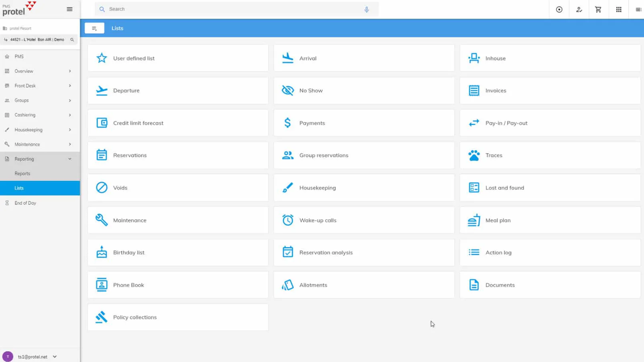Click the microphone icon in search bar
The width and height of the screenshot is (644, 362).
(366, 9)
